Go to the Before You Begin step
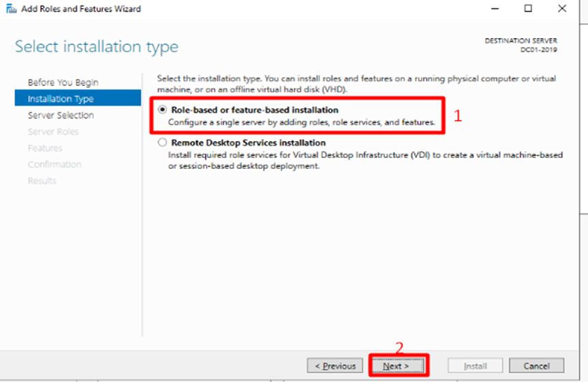 click(x=63, y=82)
